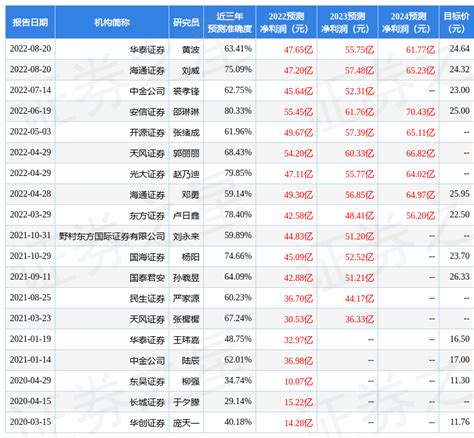Click researcher name 刘威
This screenshot has width=474, height=438.
pos(190,70)
